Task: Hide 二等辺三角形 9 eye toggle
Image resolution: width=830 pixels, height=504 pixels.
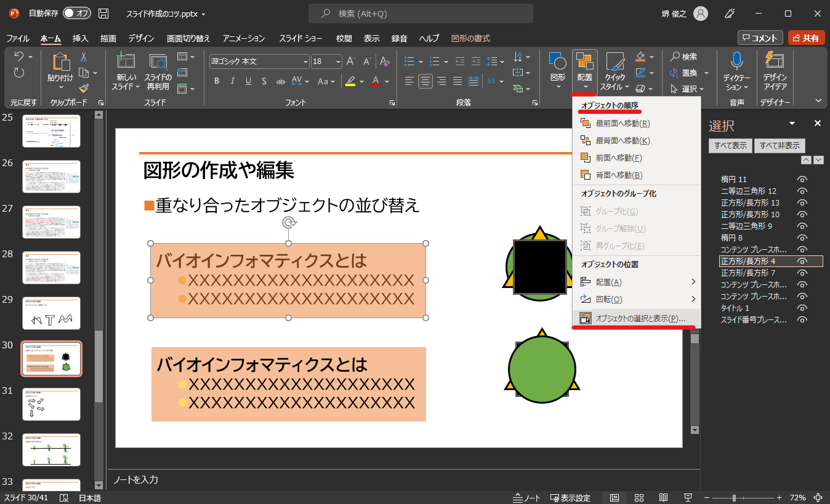Action: [802, 226]
